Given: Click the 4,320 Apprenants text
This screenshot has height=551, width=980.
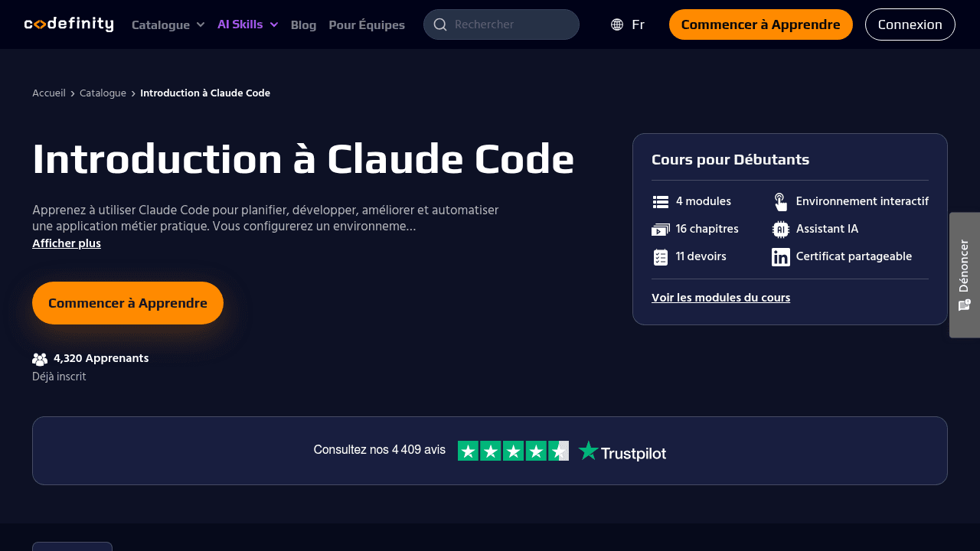Looking at the screenshot, I should pyautogui.click(x=101, y=358).
